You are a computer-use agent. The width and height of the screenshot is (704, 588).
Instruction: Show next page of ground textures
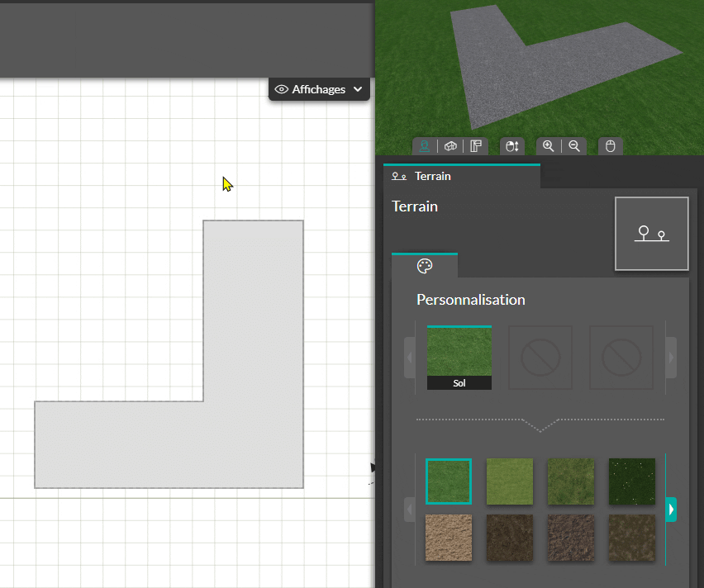tap(671, 510)
